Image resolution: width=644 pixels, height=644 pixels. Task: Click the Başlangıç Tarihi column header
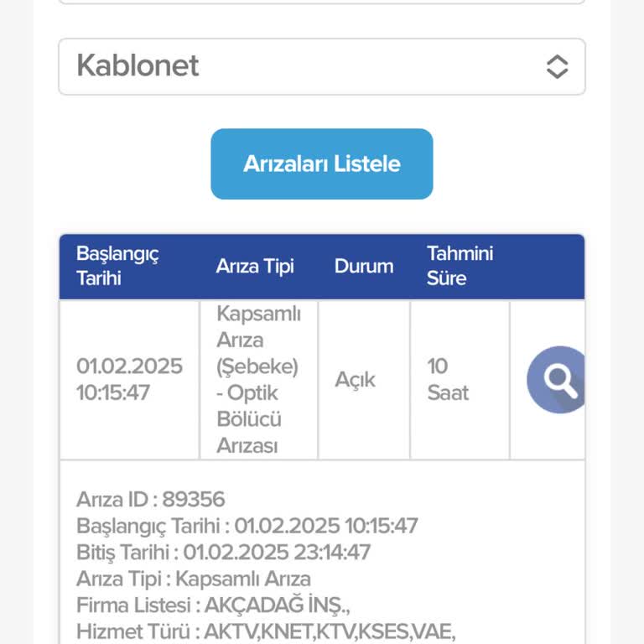click(117, 267)
